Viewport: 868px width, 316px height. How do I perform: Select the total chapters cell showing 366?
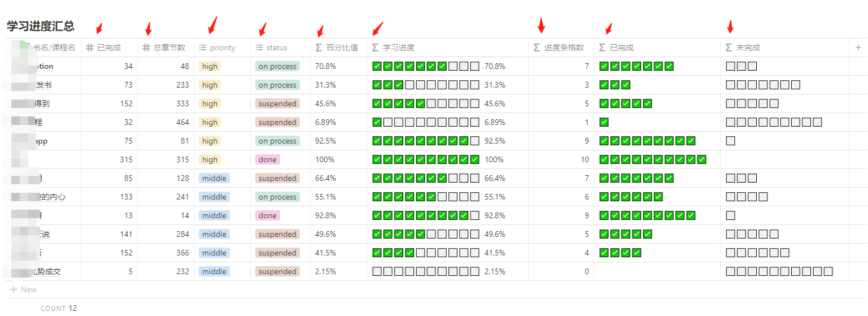pyautogui.click(x=165, y=253)
